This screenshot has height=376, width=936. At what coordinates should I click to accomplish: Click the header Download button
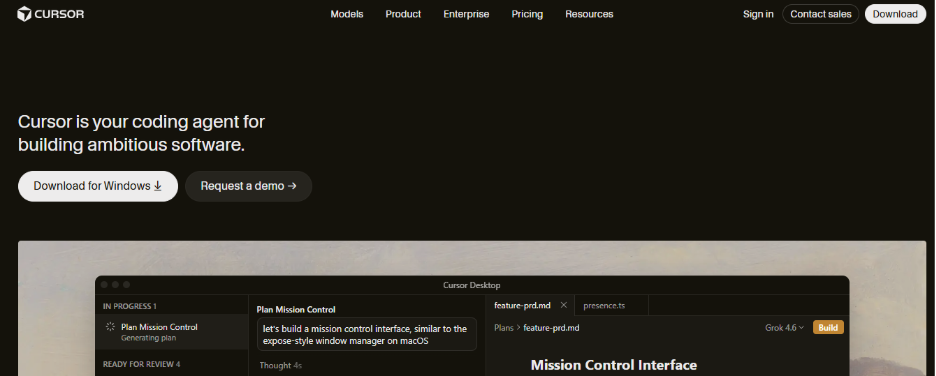pos(895,14)
